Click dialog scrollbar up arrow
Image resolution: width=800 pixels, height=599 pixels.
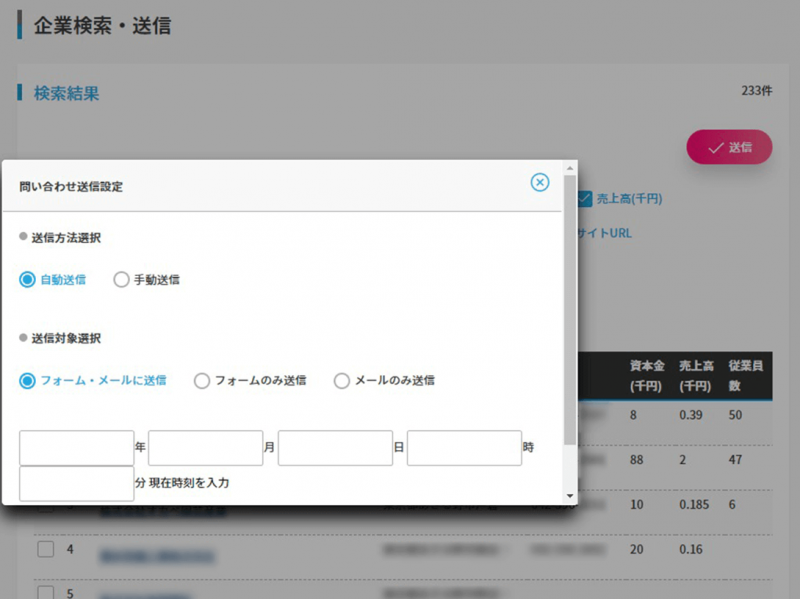click(x=570, y=168)
